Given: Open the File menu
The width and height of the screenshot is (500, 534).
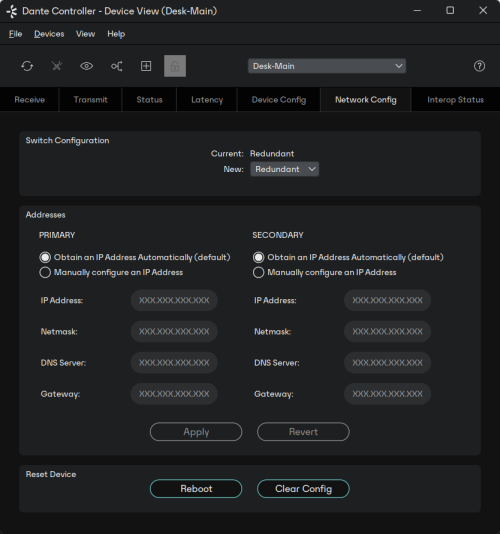Looking at the screenshot, I should [x=16, y=34].
